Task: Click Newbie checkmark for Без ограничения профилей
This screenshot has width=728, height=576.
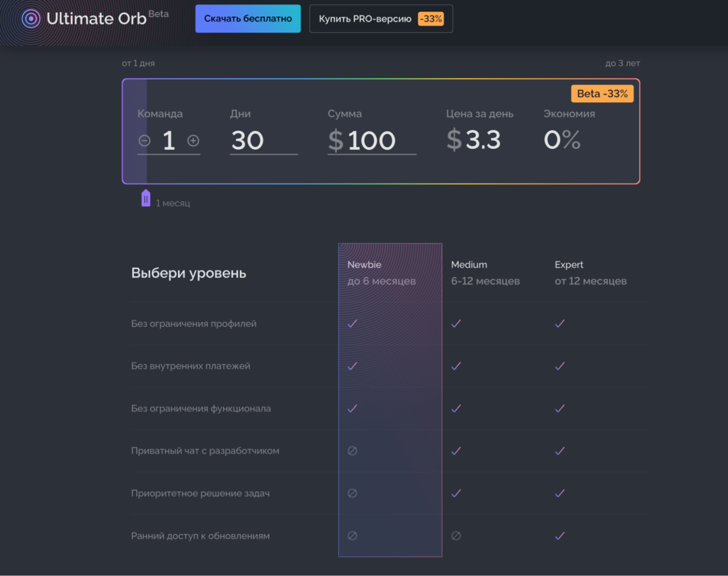Action: coord(352,324)
